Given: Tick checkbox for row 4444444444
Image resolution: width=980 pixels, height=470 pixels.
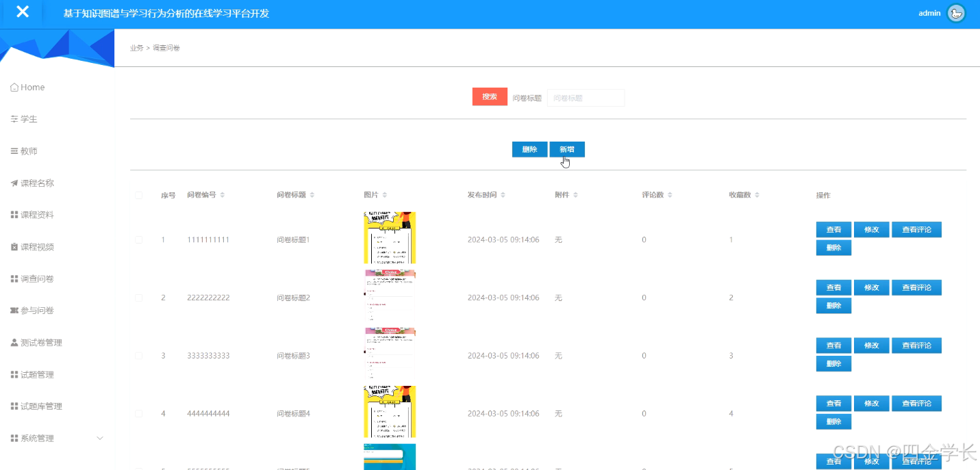Looking at the screenshot, I should (x=139, y=414).
